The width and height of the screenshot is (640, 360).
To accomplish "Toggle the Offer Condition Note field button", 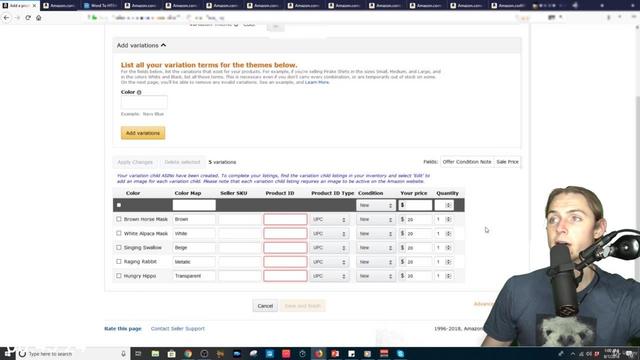I will pos(467,162).
